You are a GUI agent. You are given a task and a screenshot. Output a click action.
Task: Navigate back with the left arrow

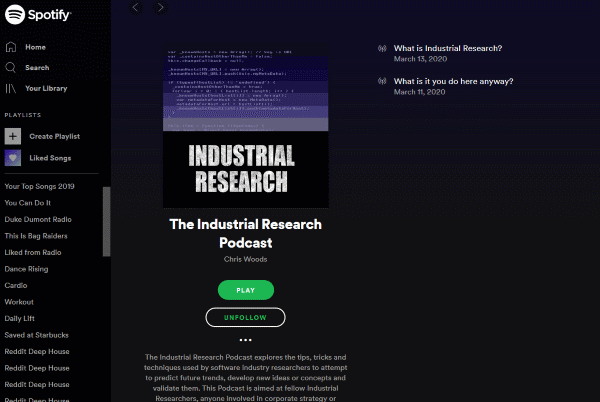pos(135,7)
